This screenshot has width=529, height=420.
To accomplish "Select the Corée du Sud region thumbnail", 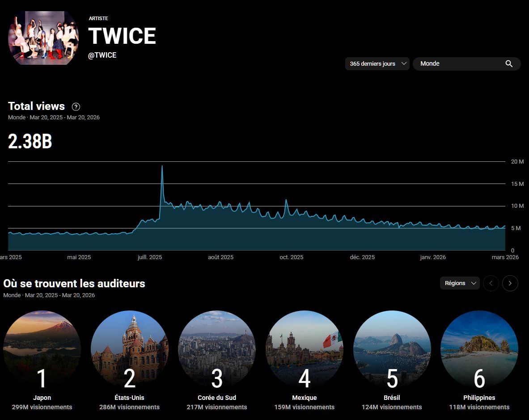I will point(217,349).
